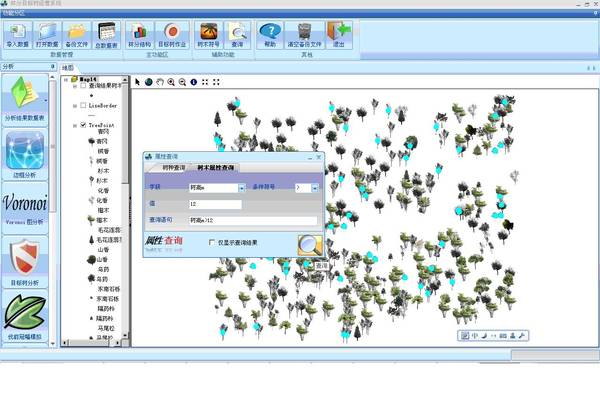Screen dimensions: 600x405
Task: Click the magnifier search button in query dialog
Action: 310,244
